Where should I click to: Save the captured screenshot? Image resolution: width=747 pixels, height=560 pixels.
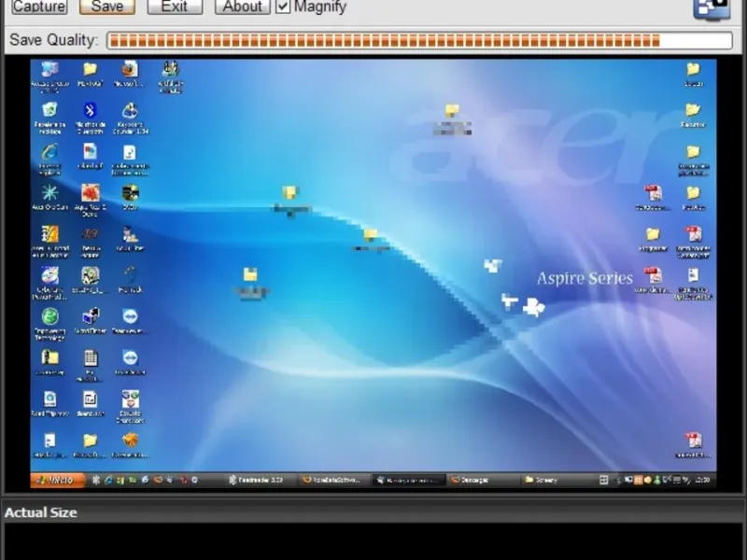[x=107, y=7]
